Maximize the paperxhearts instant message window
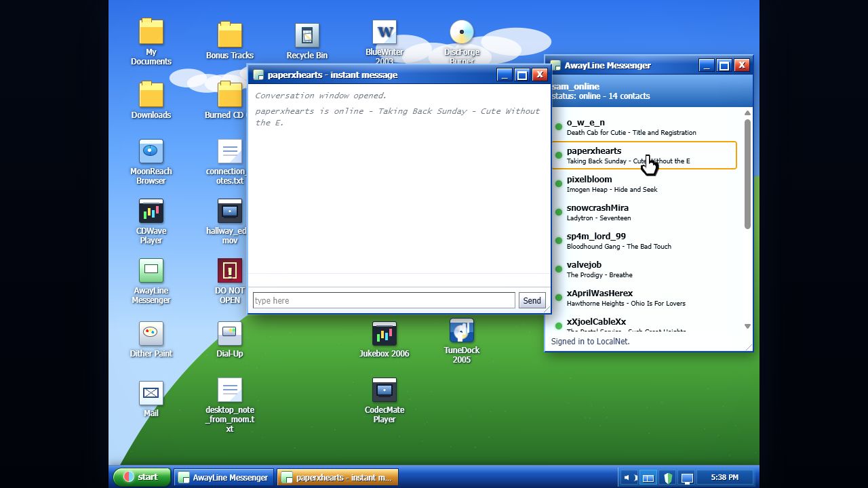This screenshot has width=868, height=488. pos(521,75)
